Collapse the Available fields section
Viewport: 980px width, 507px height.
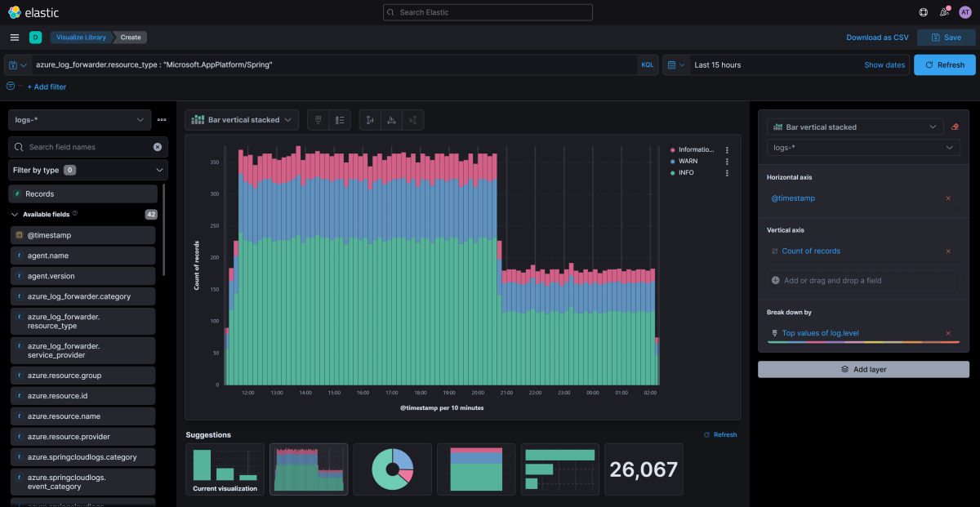pos(15,215)
